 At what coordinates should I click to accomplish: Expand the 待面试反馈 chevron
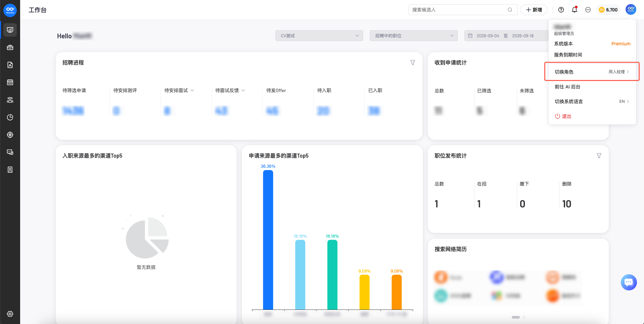[243, 90]
